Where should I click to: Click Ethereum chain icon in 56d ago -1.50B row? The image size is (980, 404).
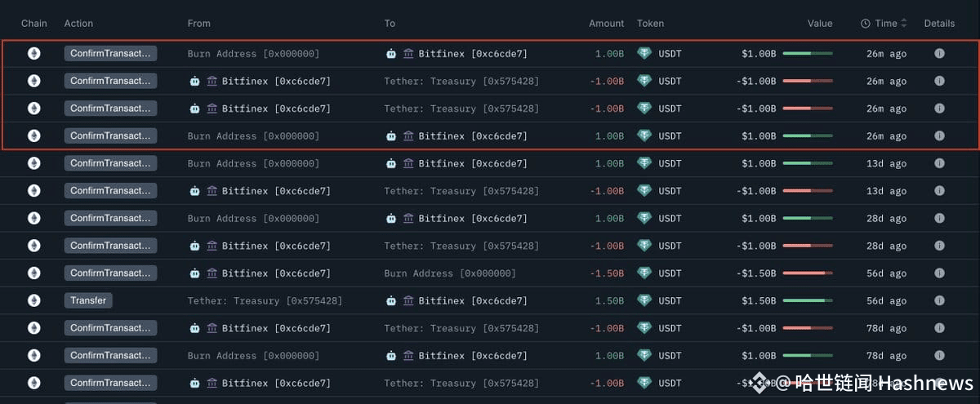click(x=34, y=273)
